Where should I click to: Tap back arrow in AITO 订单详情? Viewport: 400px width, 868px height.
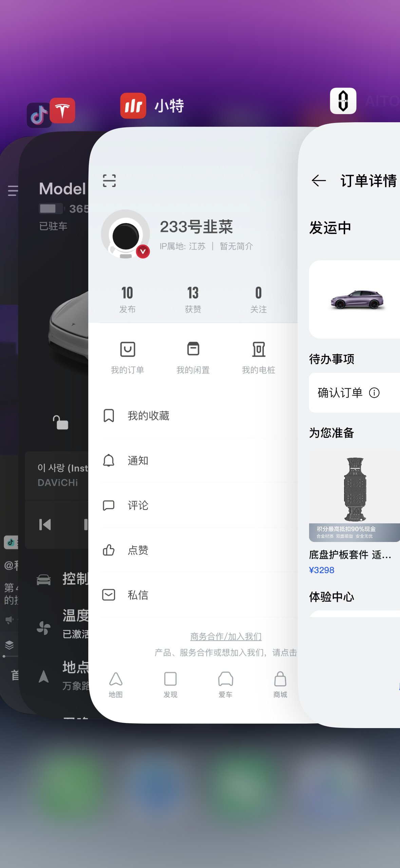pos(319,181)
